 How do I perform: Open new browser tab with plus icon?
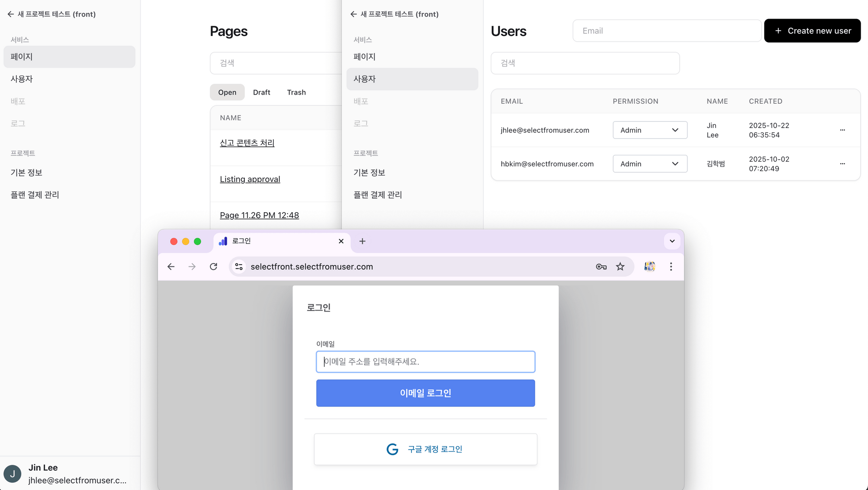coord(362,241)
